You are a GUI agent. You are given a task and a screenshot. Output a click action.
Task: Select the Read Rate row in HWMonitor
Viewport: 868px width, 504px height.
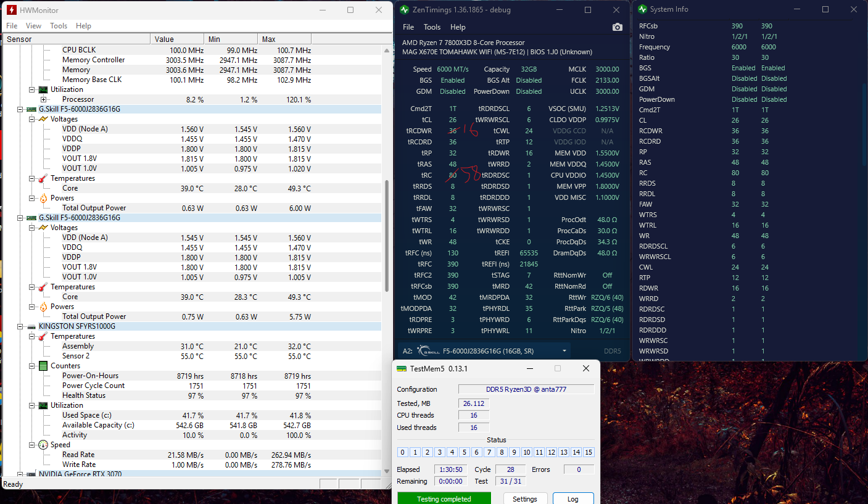(192, 455)
